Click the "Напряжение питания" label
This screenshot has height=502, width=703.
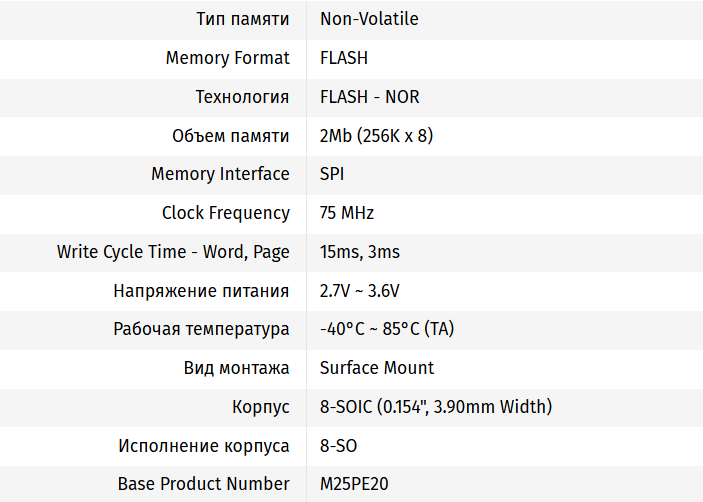(x=201, y=291)
